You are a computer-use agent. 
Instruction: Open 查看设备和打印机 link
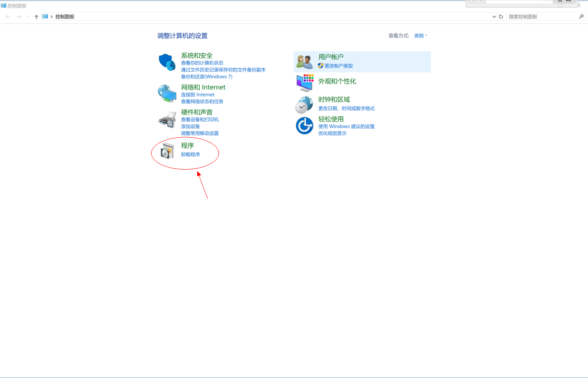(x=200, y=120)
